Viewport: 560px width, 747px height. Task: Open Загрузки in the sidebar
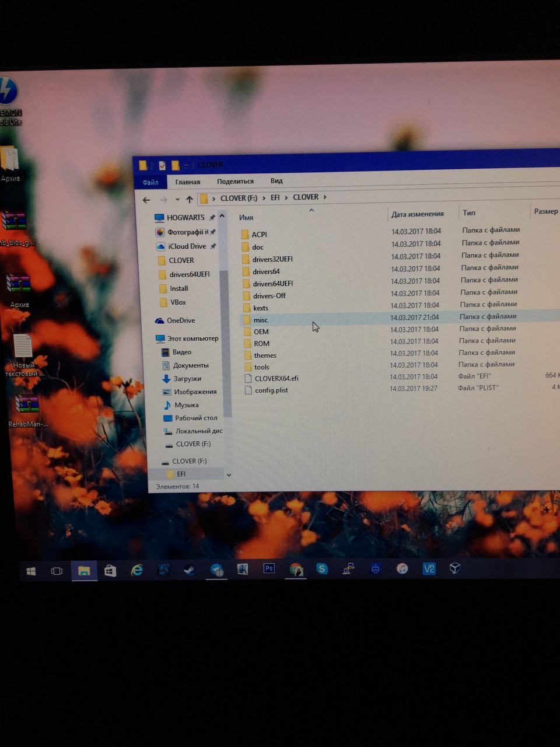187,379
